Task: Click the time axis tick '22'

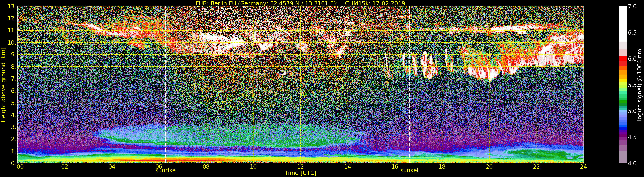Action: (x=536, y=166)
